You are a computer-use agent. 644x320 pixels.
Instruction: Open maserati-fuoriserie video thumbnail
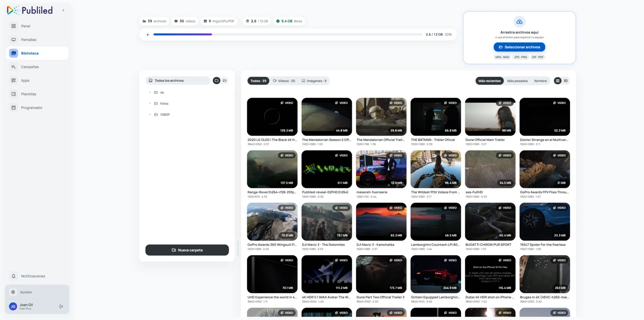pyautogui.click(x=381, y=169)
